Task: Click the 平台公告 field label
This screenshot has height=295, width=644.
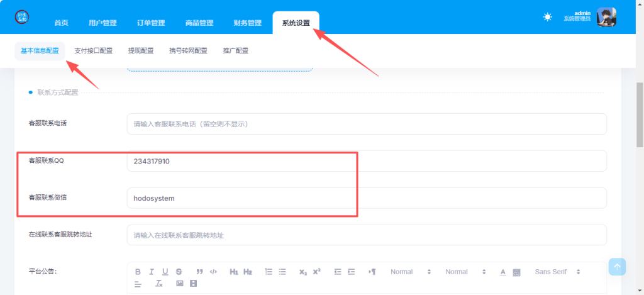Action: click(x=43, y=271)
